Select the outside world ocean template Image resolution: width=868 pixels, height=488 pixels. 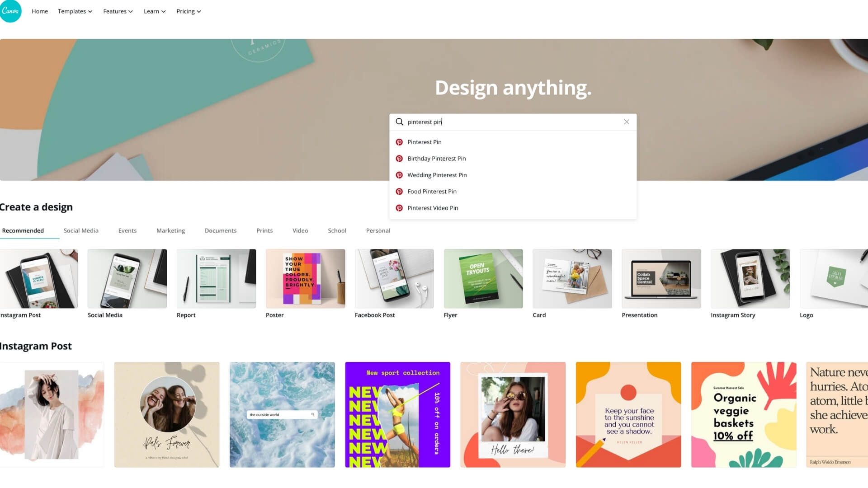click(282, 415)
